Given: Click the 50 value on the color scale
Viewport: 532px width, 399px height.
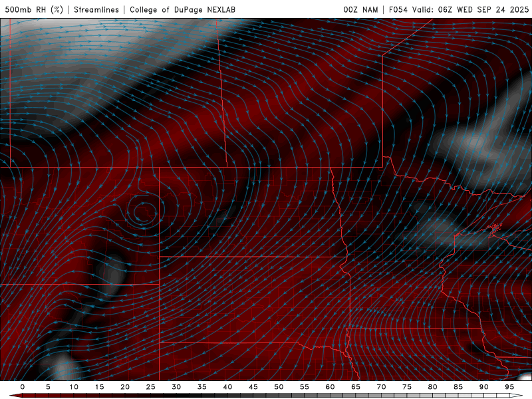Looking at the screenshot, I should point(279,387).
